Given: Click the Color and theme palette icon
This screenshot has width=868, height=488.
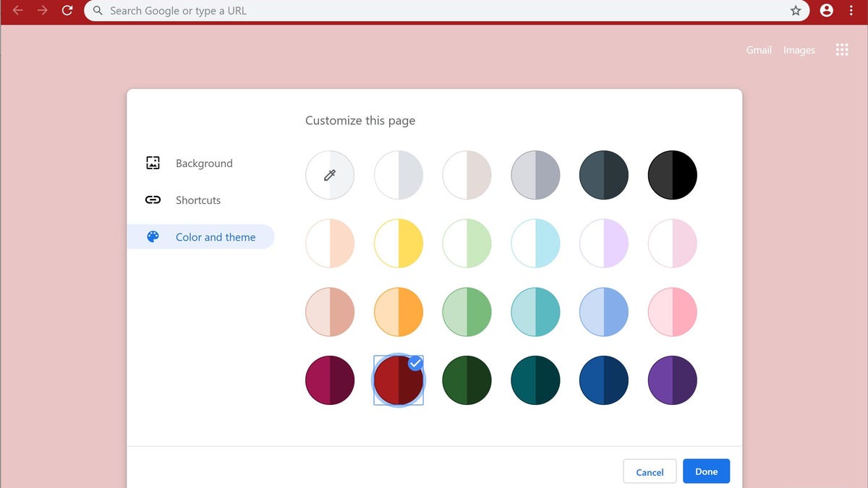Looking at the screenshot, I should (x=152, y=236).
